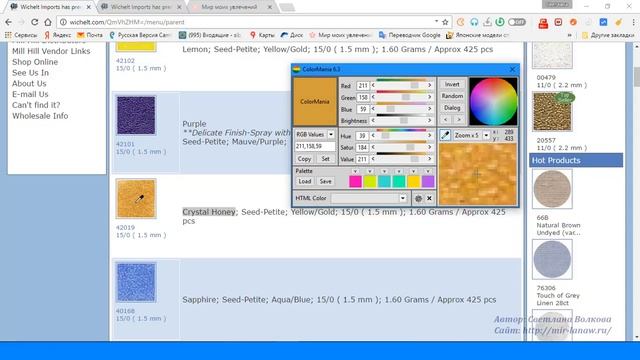Screen dimensions: 640x360
Task: Click the blue chart extension icon
Action: [x=603, y=22]
